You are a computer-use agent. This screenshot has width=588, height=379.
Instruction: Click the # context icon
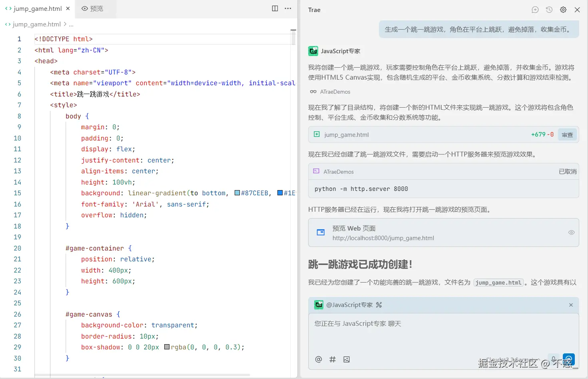333,359
